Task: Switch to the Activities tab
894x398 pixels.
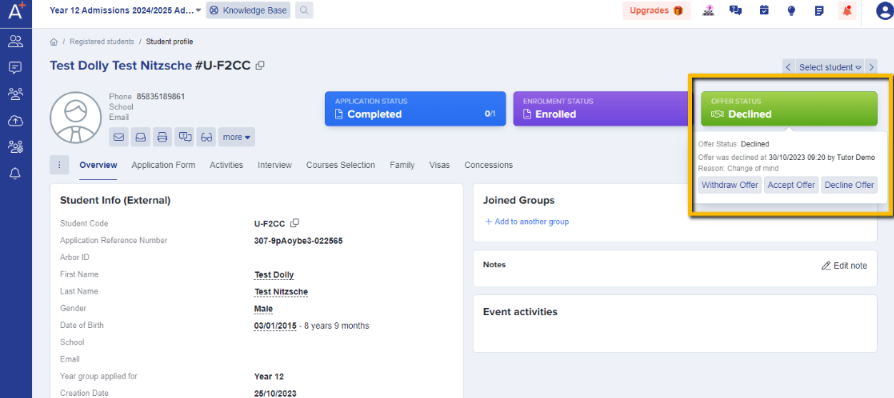Action: [226, 165]
